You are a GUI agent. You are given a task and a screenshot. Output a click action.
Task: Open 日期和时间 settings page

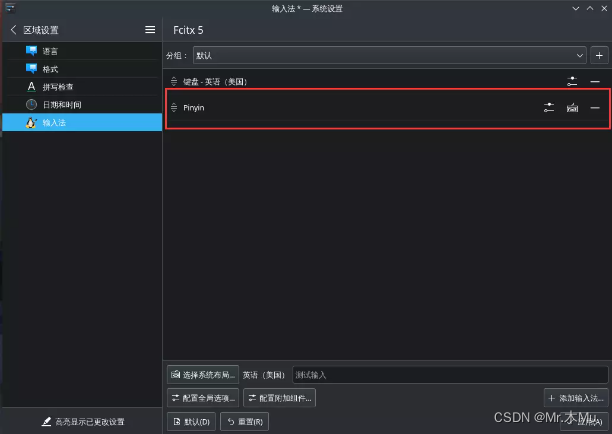pos(82,105)
